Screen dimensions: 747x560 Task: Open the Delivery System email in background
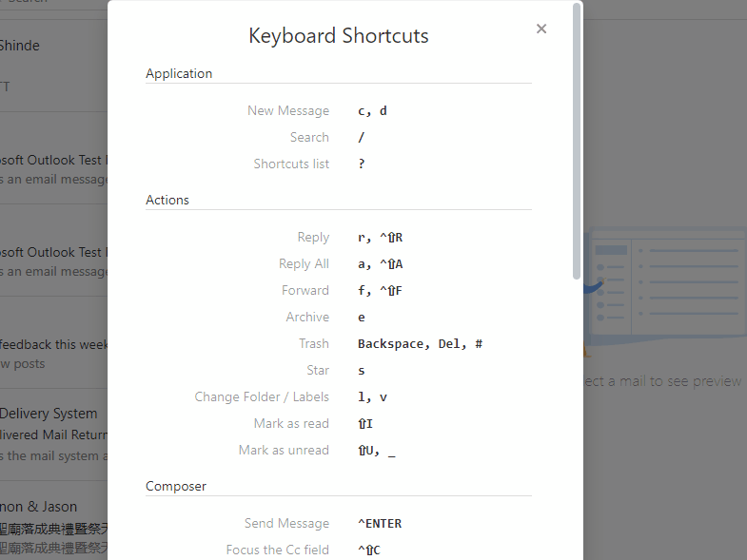[x=53, y=434]
